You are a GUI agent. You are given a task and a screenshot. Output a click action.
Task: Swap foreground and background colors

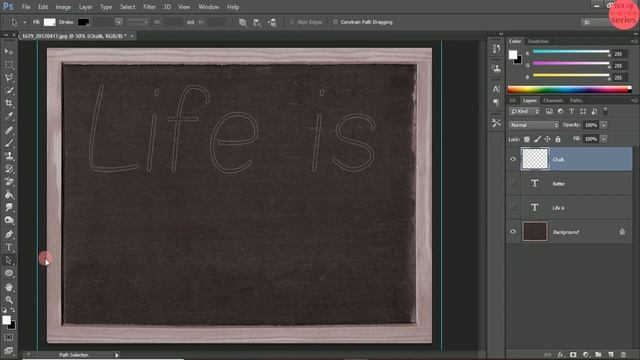[x=13, y=310]
